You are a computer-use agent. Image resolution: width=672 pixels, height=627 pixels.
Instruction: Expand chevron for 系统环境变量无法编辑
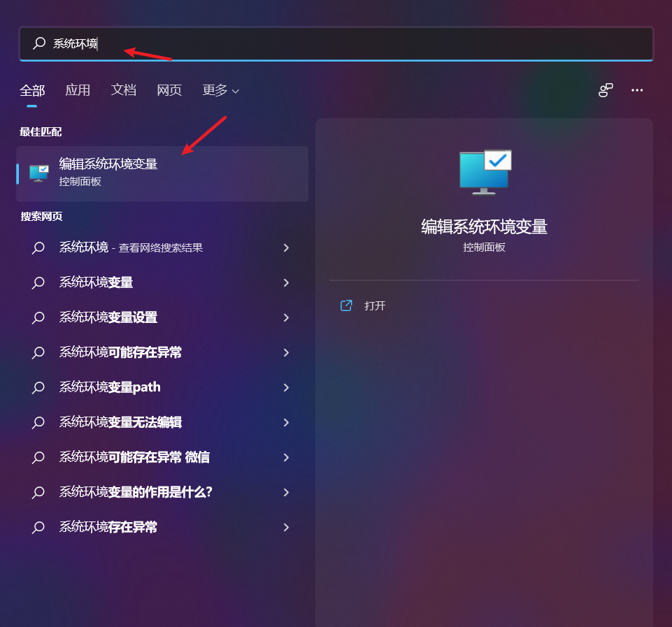pyautogui.click(x=286, y=423)
